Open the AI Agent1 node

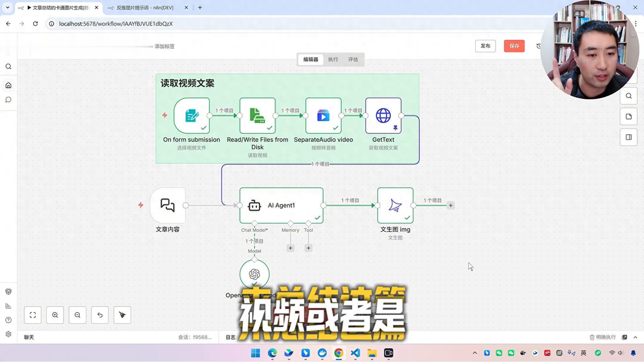point(281,205)
